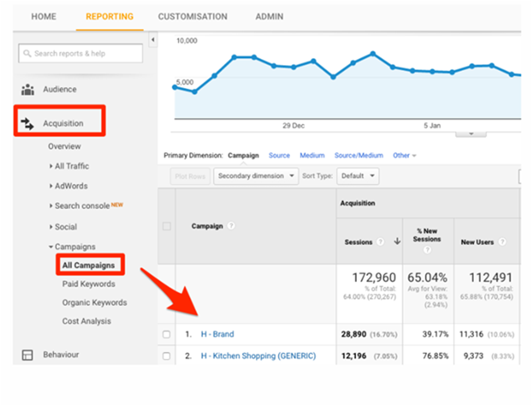
Task: Open the Secondary dimension dropdown
Action: (x=256, y=176)
